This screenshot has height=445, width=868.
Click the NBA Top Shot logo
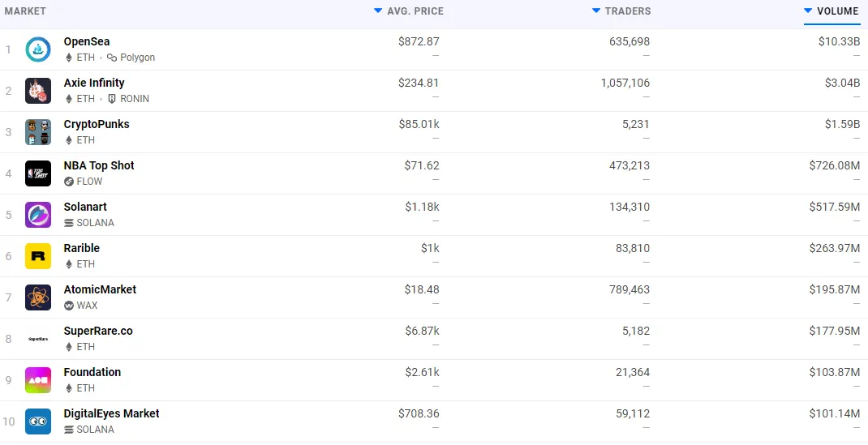tap(38, 173)
